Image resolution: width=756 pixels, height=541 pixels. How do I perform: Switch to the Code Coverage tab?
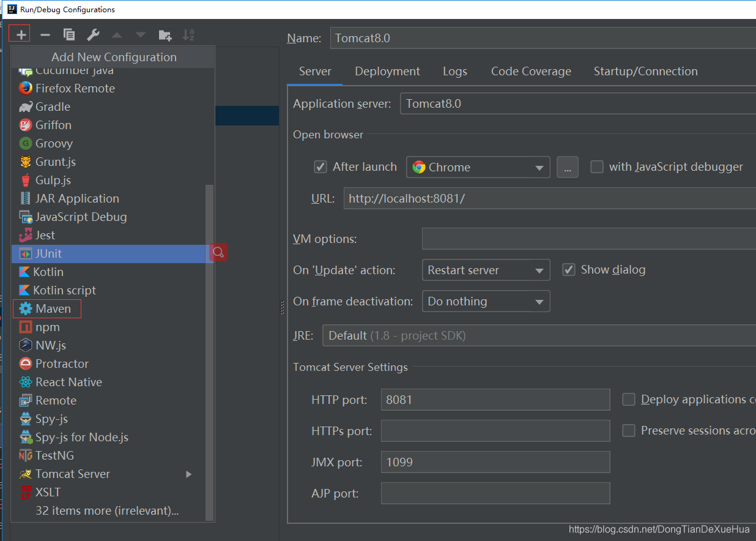(x=531, y=72)
